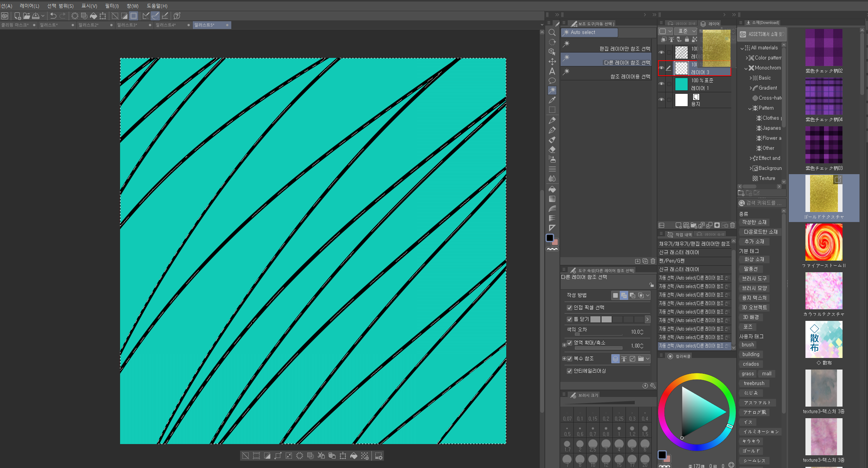This screenshot has width=868, height=468.
Task: Toggle the 안티에일리어싱 checkbox
Action: tap(569, 371)
